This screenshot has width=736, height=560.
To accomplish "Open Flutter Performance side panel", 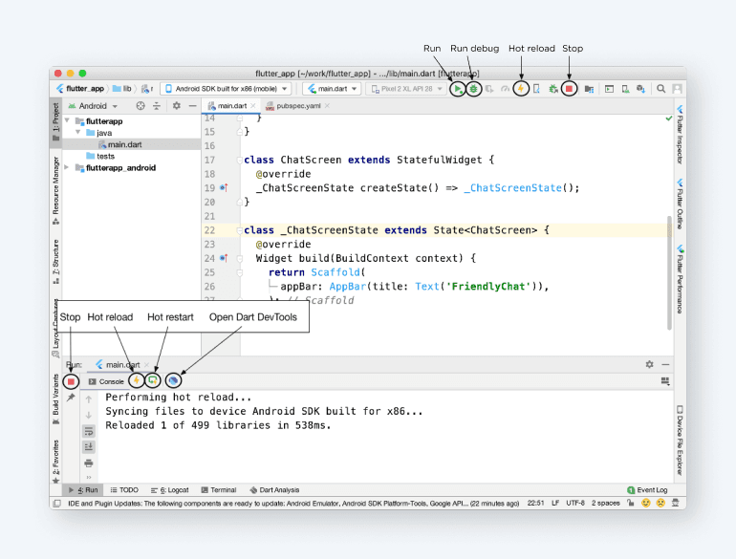I will (x=680, y=279).
